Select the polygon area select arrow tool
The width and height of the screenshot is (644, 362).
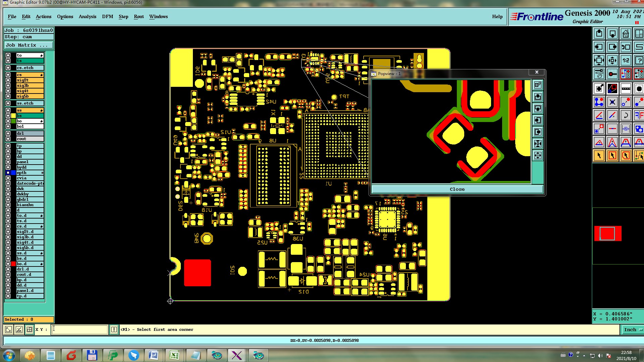click(626, 156)
